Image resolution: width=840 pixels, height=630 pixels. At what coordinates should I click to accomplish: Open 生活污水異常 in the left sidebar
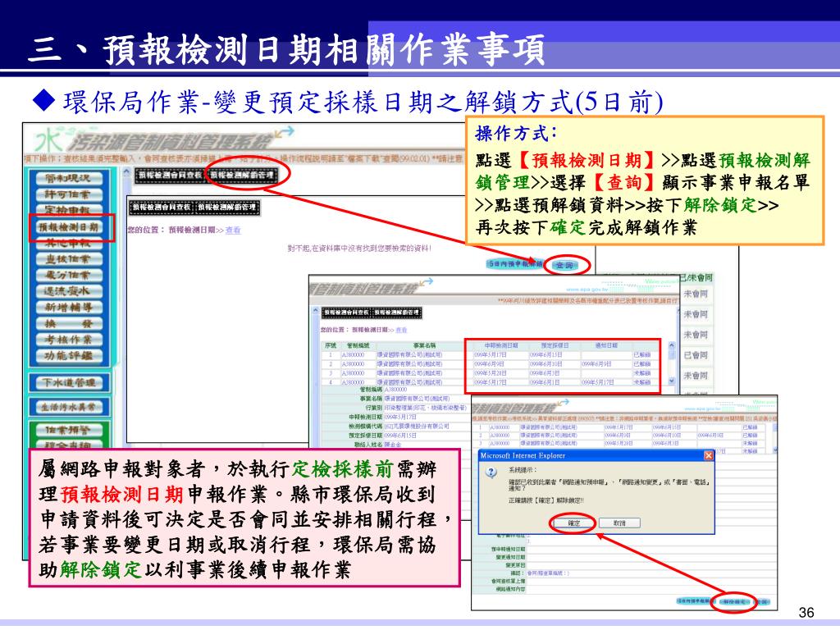tap(68, 407)
